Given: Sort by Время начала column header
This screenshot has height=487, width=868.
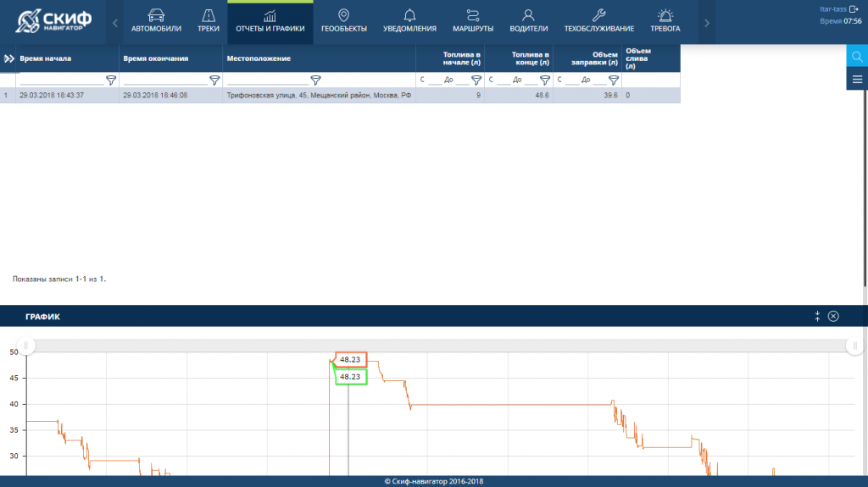Looking at the screenshot, I should click(x=46, y=58).
